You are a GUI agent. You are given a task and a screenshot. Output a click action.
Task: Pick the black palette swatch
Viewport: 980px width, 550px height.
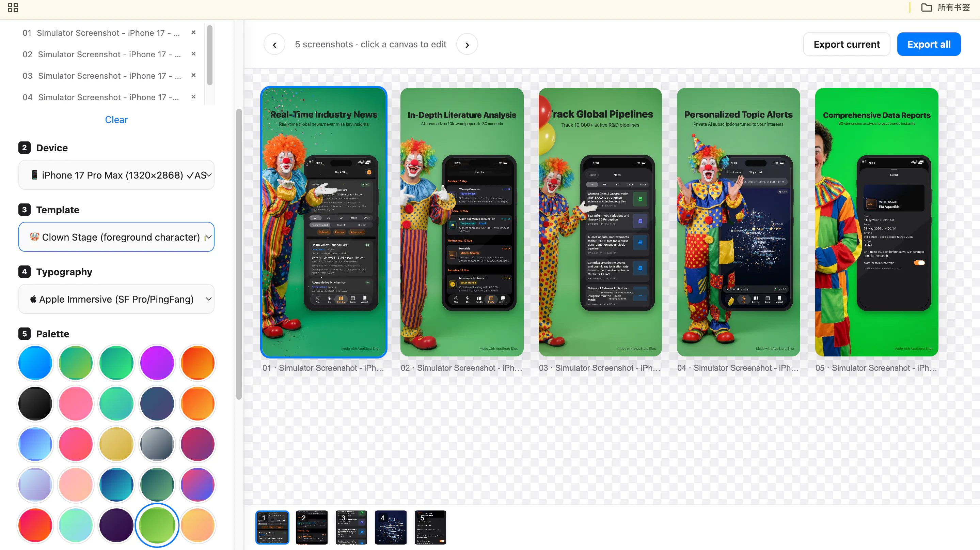pos(35,403)
